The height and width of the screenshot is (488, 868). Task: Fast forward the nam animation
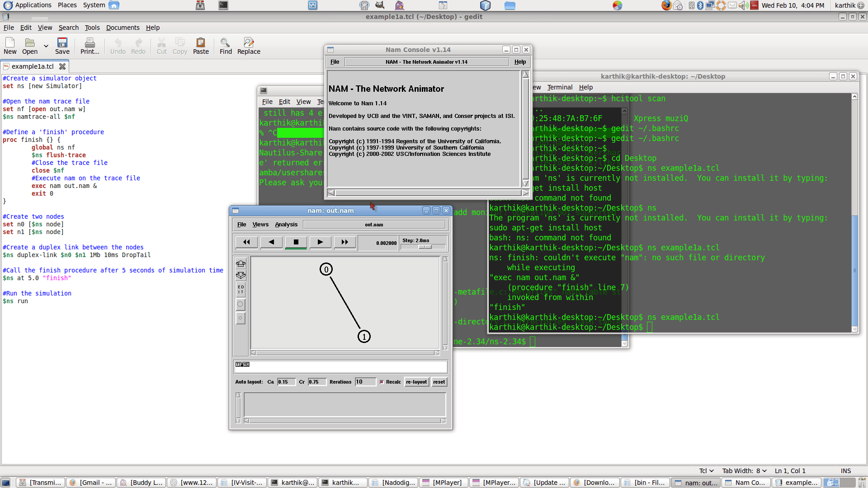(x=345, y=242)
